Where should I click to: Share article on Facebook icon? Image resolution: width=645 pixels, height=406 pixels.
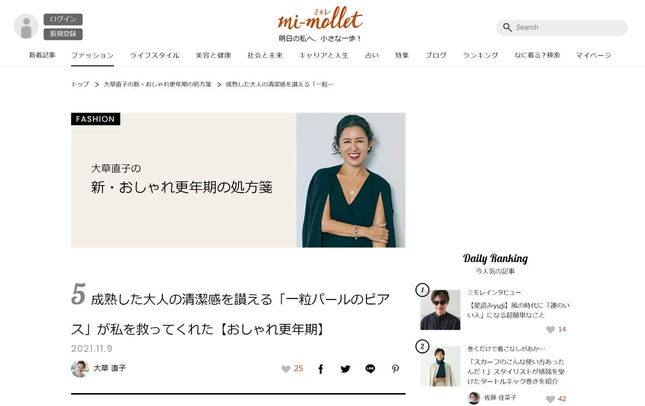pos(321,369)
